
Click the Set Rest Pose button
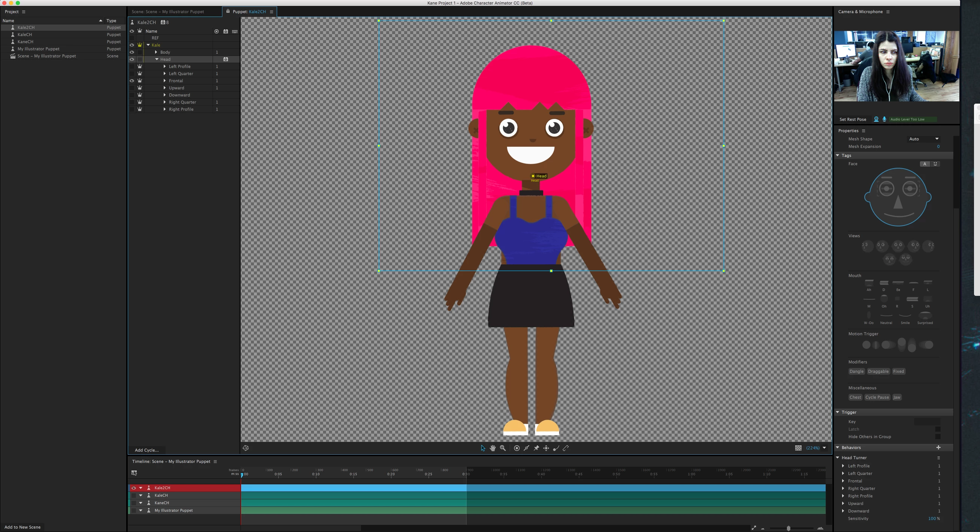click(x=853, y=119)
